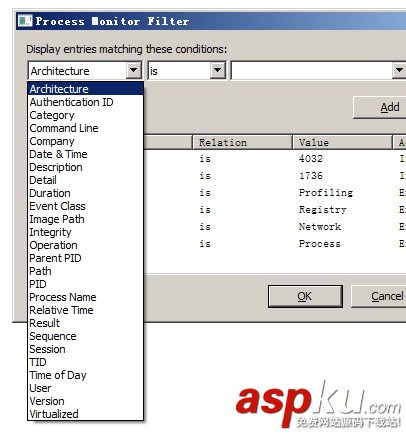Select the Path list option
The width and height of the screenshot is (406, 434).
85,271
